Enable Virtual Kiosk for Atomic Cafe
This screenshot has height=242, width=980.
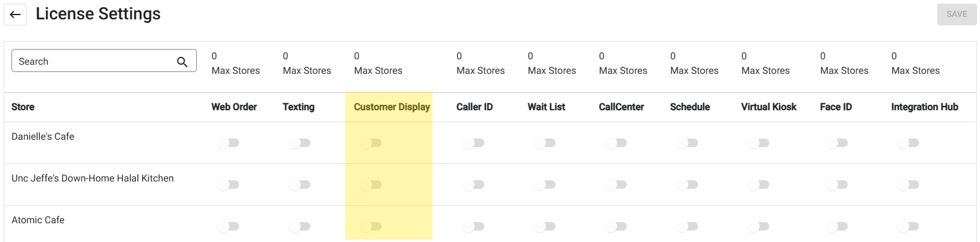[759, 227]
